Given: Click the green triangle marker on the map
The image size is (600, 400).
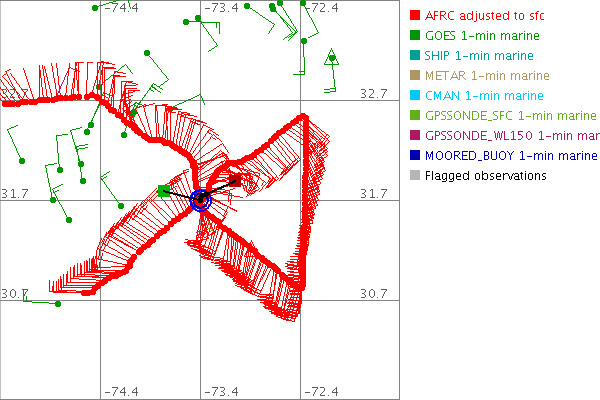Looking at the screenshot, I should tap(332, 59).
